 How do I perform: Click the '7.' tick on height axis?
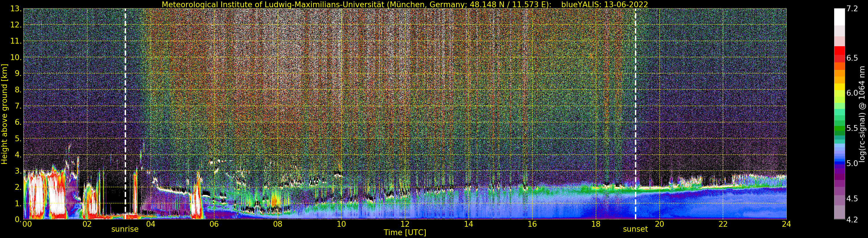pos(18,106)
